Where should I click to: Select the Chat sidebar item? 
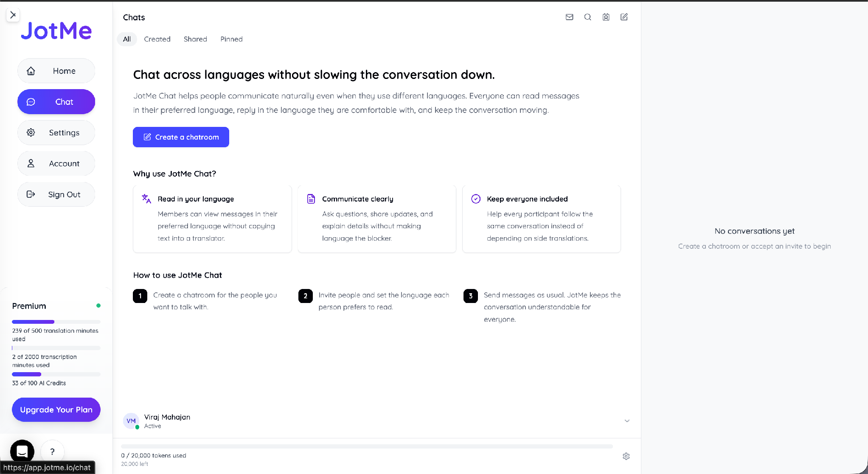point(56,102)
